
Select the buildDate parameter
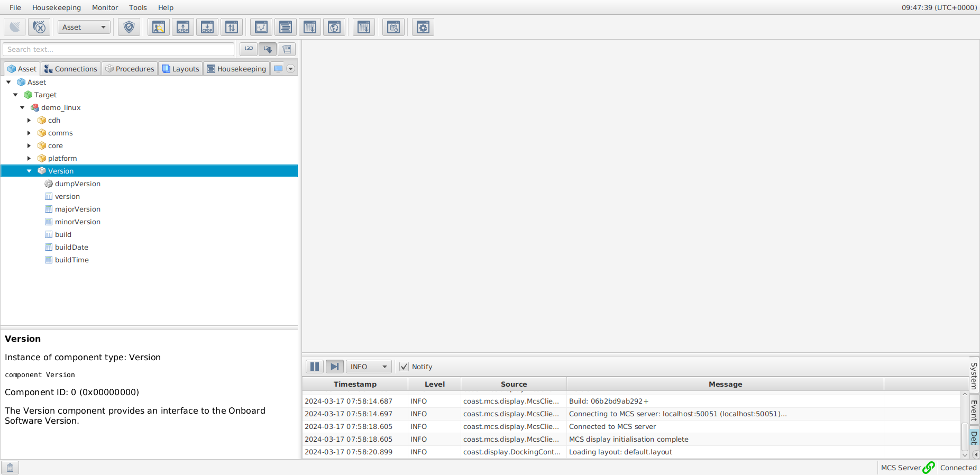71,247
